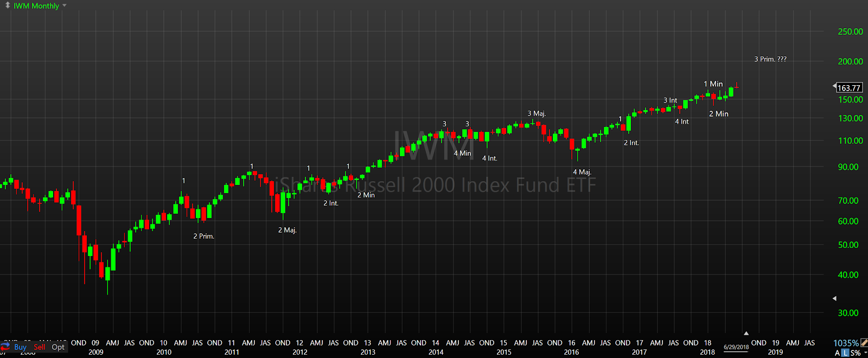Click the 2019 year label on time axis

(776, 353)
